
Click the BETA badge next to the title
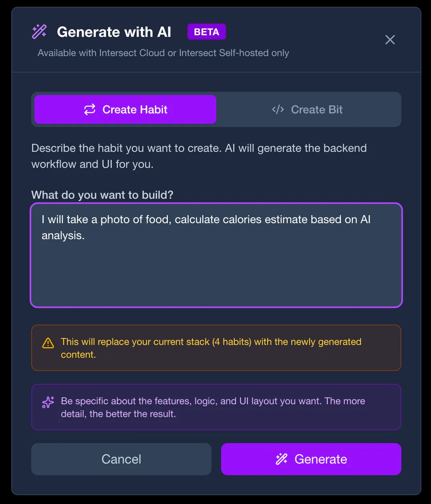pyautogui.click(x=207, y=31)
